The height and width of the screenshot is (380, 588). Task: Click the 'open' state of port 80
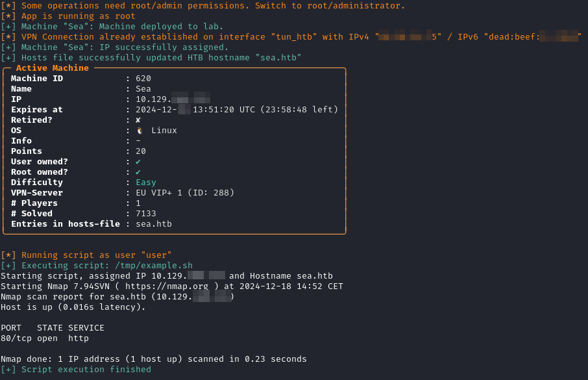(x=47, y=338)
